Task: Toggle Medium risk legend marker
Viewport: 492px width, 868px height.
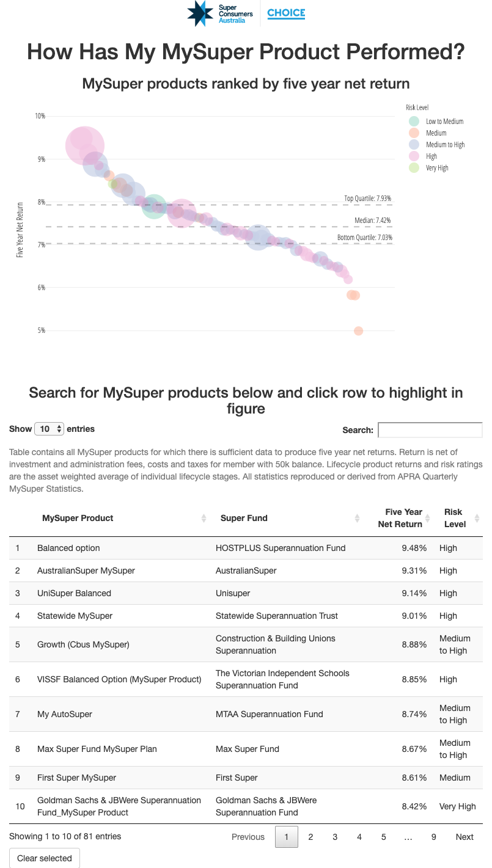Action: pyautogui.click(x=414, y=133)
